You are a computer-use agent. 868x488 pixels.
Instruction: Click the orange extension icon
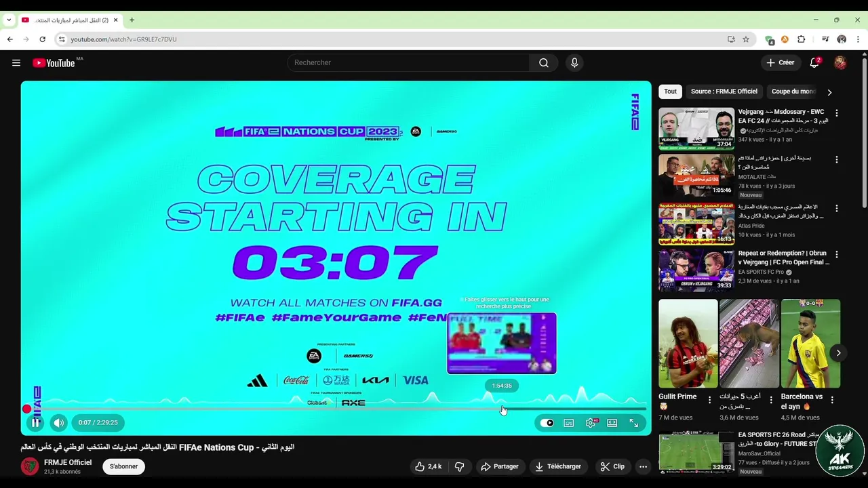tap(785, 39)
